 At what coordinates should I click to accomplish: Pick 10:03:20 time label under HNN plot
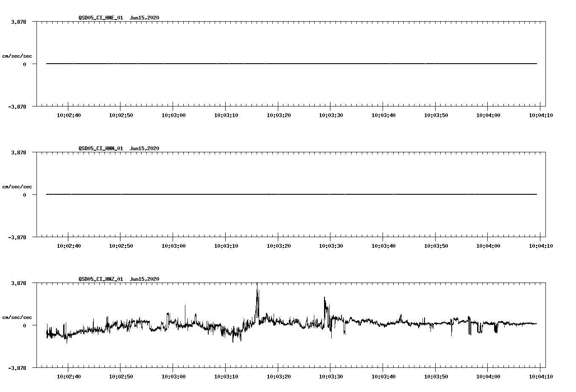278,246
